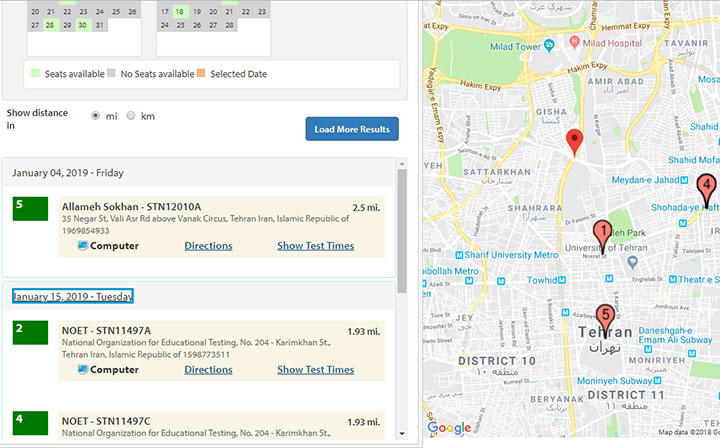Click date 31 in the calendar
The height and width of the screenshot is (448, 720).
coord(100,25)
